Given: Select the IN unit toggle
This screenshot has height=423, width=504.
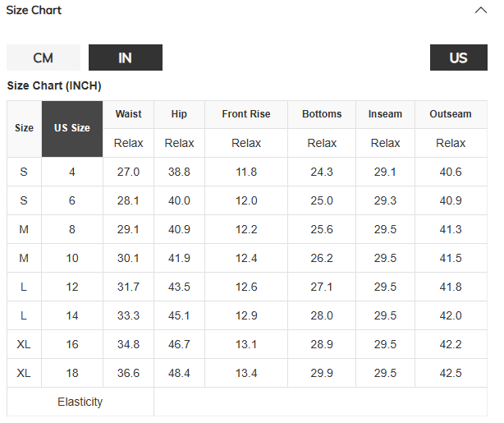Looking at the screenshot, I should tap(126, 57).
